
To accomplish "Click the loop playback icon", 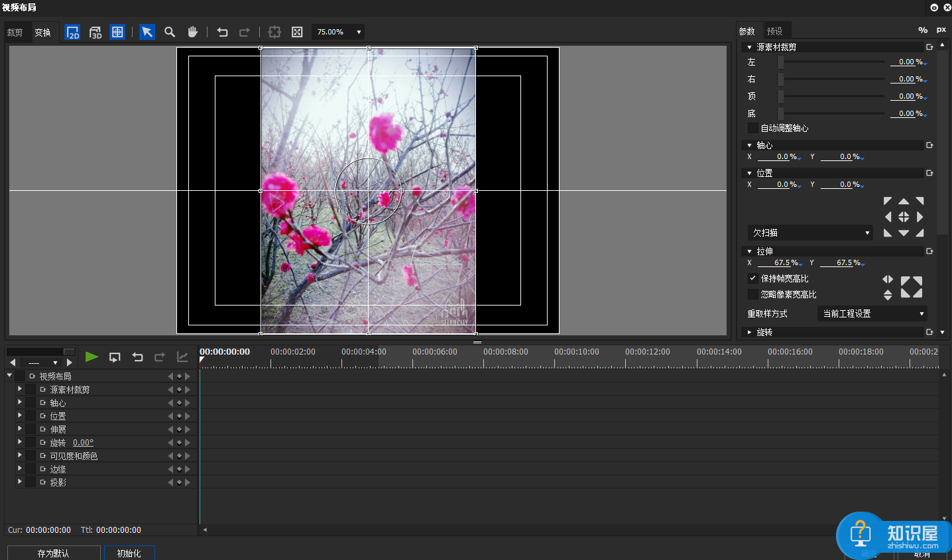I will point(115,357).
